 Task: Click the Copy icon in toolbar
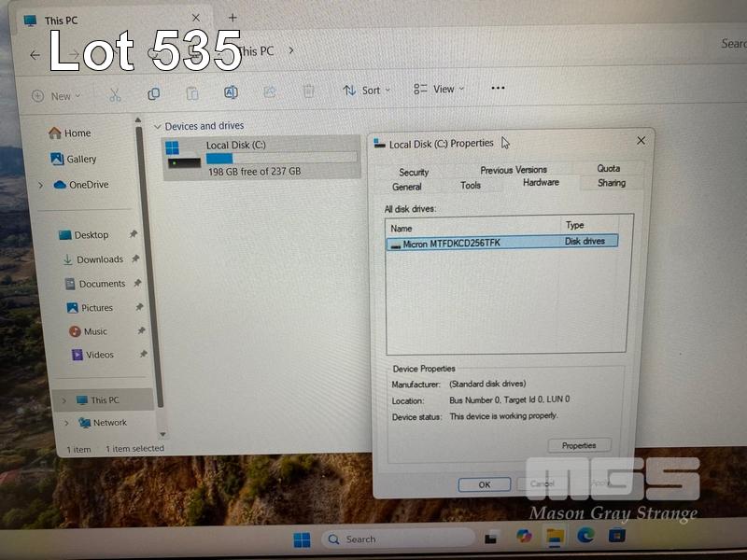point(153,94)
